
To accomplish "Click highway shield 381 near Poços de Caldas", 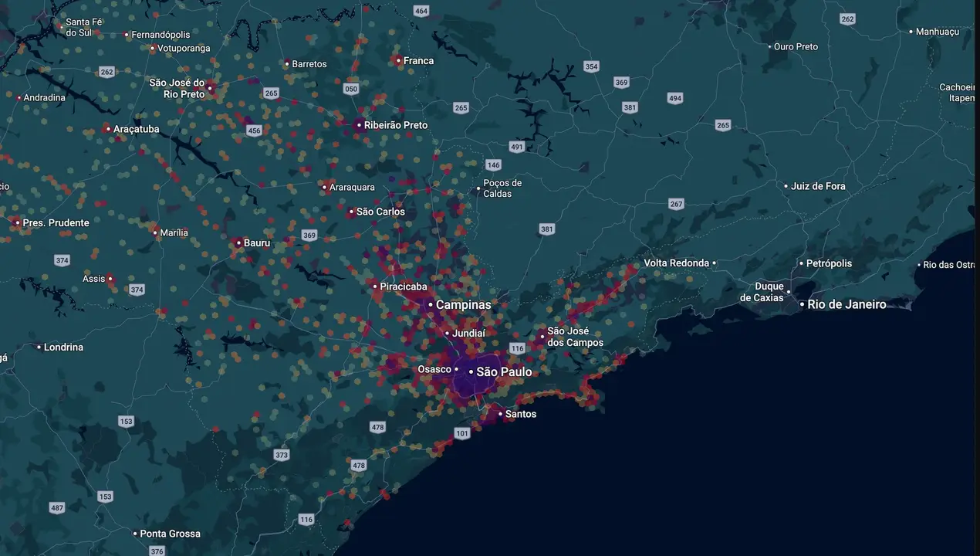I will coord(547,229).
